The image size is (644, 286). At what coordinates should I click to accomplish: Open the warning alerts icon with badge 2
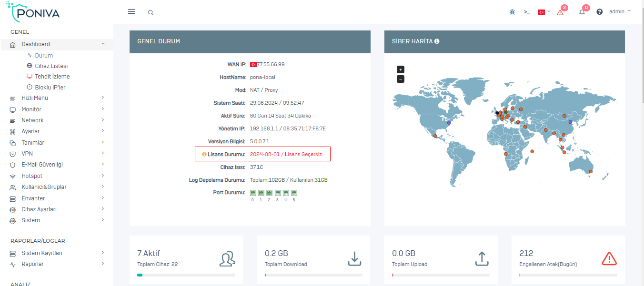tap(561, 11)
